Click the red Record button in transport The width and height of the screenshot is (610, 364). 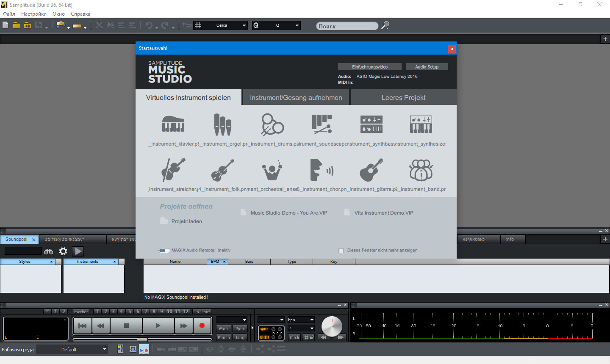click(202, 325)
